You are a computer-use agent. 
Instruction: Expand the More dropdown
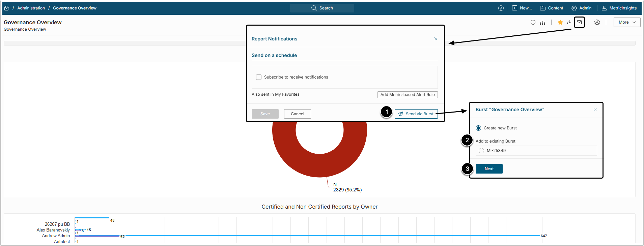[627, 22]
